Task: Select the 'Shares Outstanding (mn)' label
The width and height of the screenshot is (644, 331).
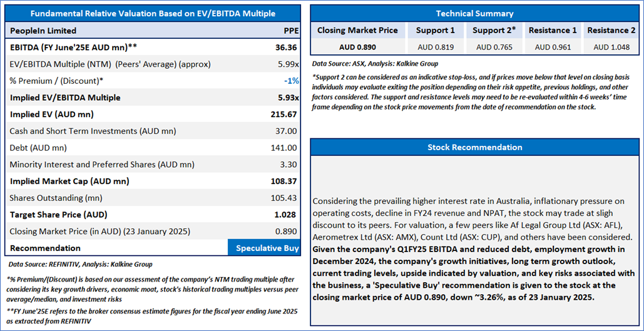Action: click(56, 198)
